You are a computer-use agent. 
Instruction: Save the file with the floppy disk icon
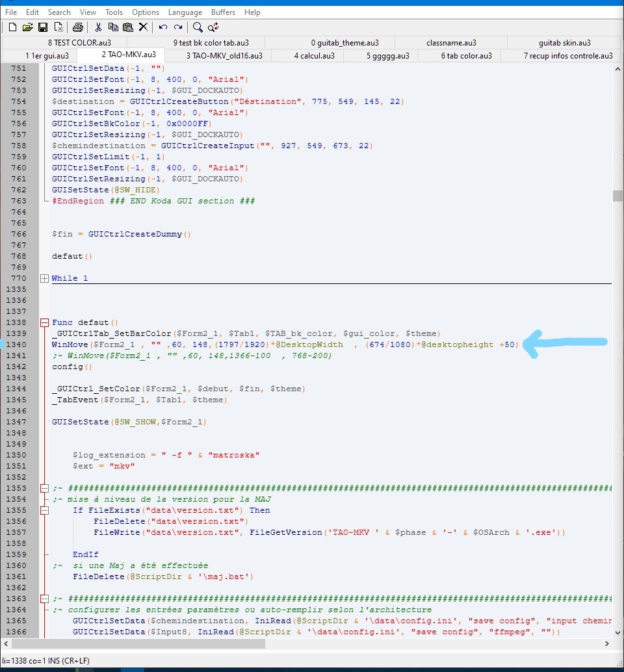(43, 27)
